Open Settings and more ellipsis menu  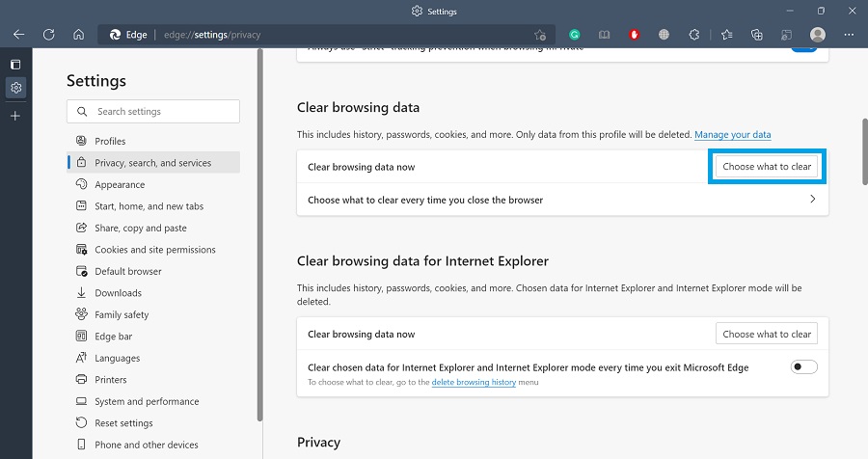[x=849, y=35]
